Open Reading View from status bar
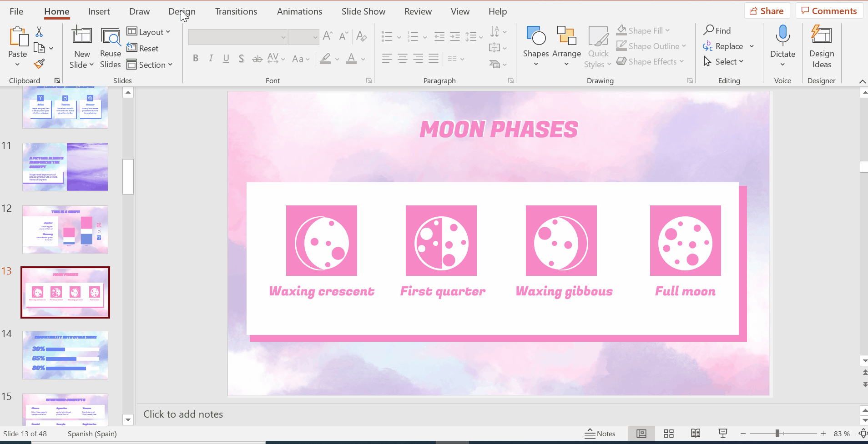 pyautogui.click(x=696, y=434)
